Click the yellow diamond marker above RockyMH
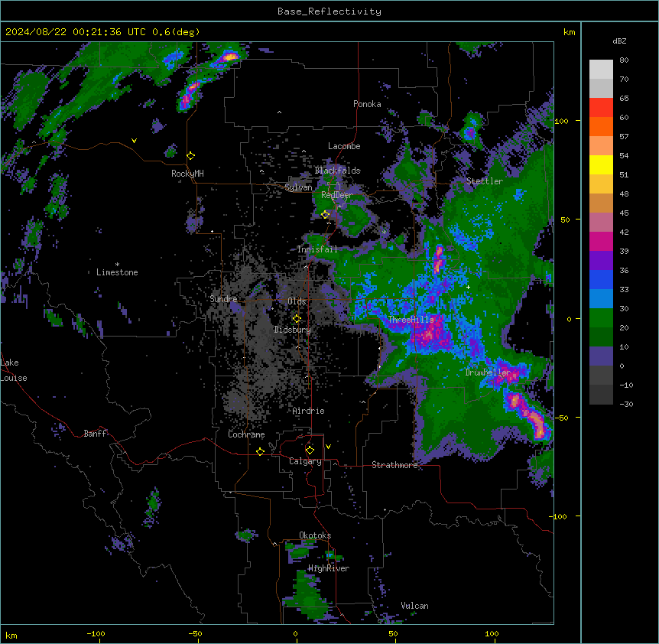 click(191, 156)
